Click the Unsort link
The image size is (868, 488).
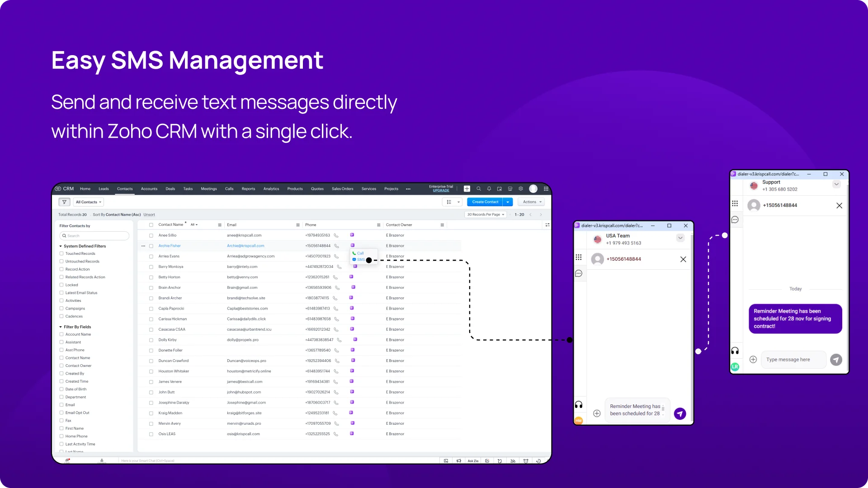(x=149, y=215)
